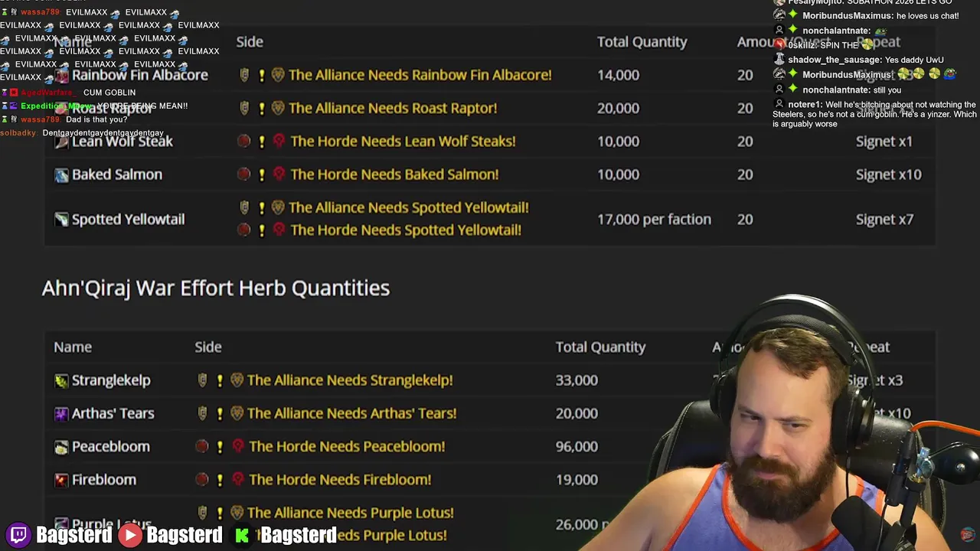Sort herb table by Total Quantity header
Image resolution: width=980 pixels, height=551 pixels.
[x=600, y=347]
